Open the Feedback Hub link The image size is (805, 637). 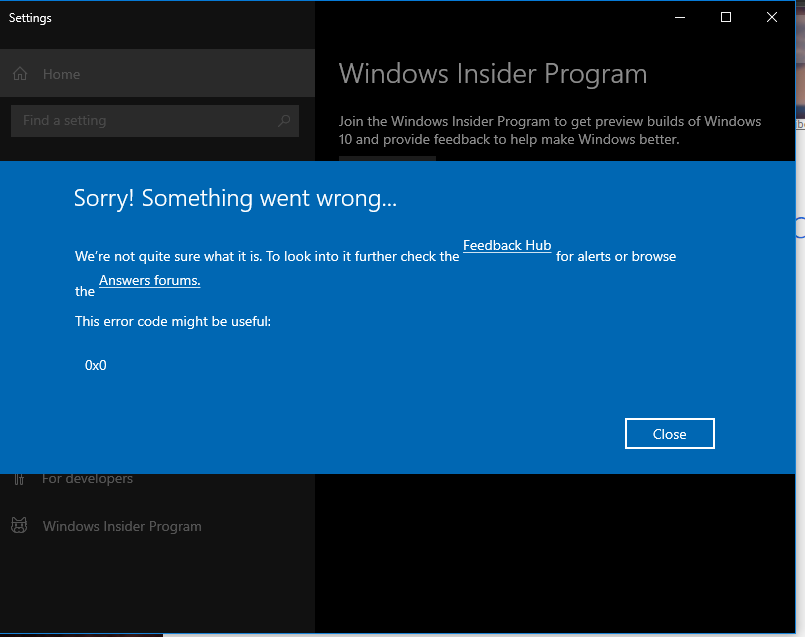(x=506, y=245)
